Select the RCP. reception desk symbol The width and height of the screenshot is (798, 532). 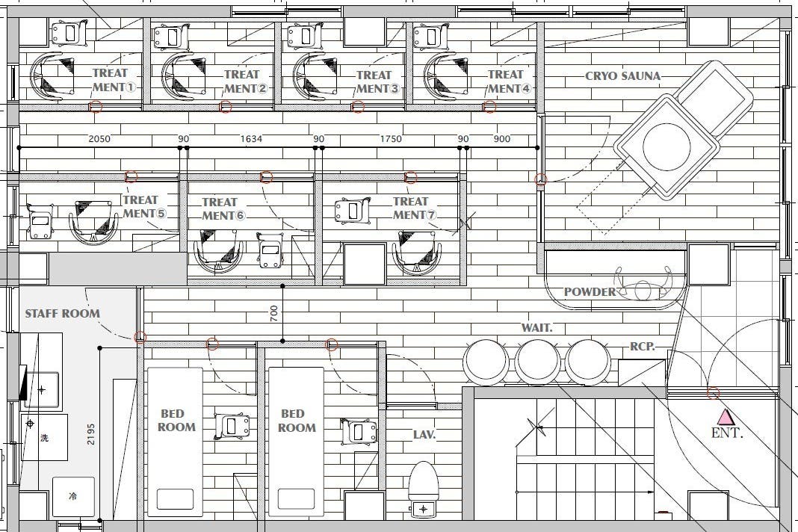641,371
